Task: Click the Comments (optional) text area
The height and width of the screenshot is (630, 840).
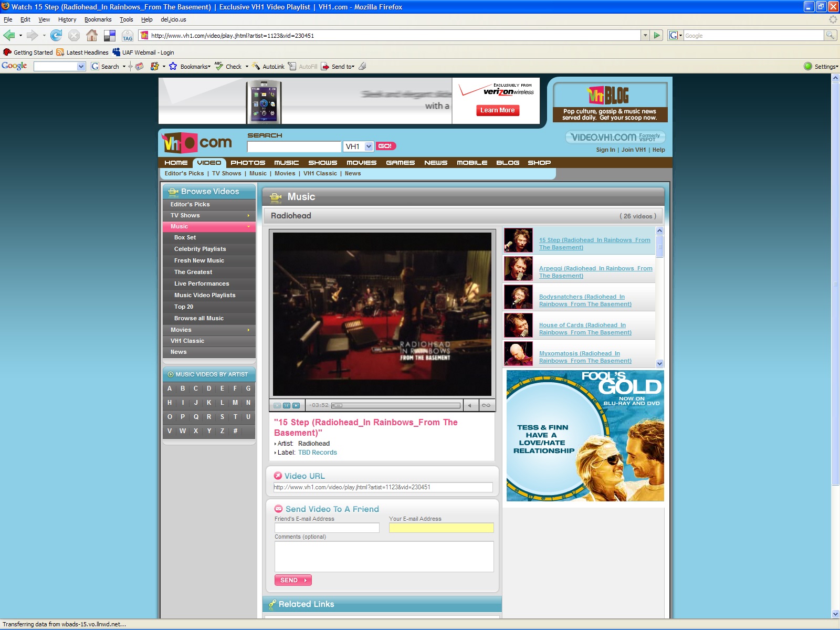Action: point(384,556)
